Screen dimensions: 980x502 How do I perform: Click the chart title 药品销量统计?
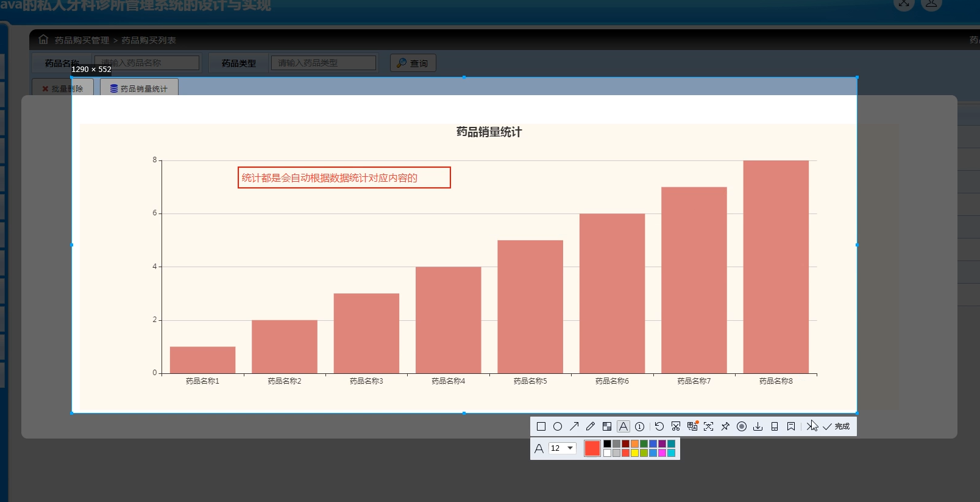[489, 132]
